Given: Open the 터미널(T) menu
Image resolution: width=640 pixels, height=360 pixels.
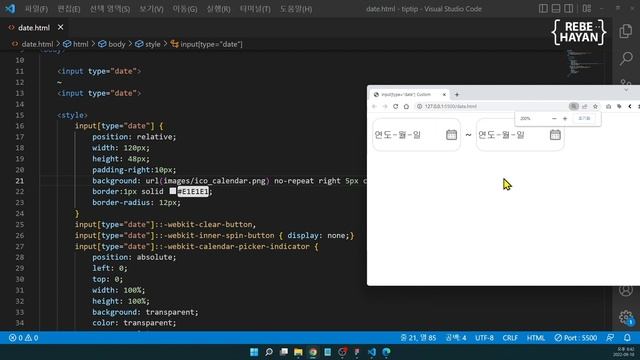Looking at the screenshot, I should (x=255, y=9).
